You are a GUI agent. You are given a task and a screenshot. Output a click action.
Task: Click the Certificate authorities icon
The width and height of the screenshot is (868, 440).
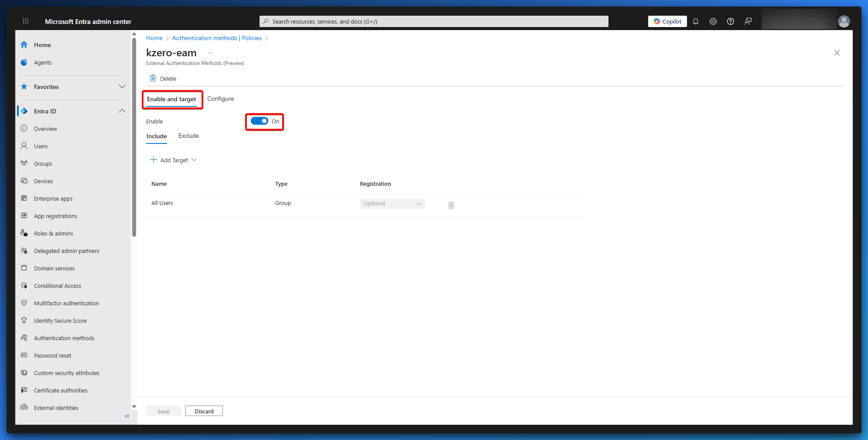click(24, 390)
